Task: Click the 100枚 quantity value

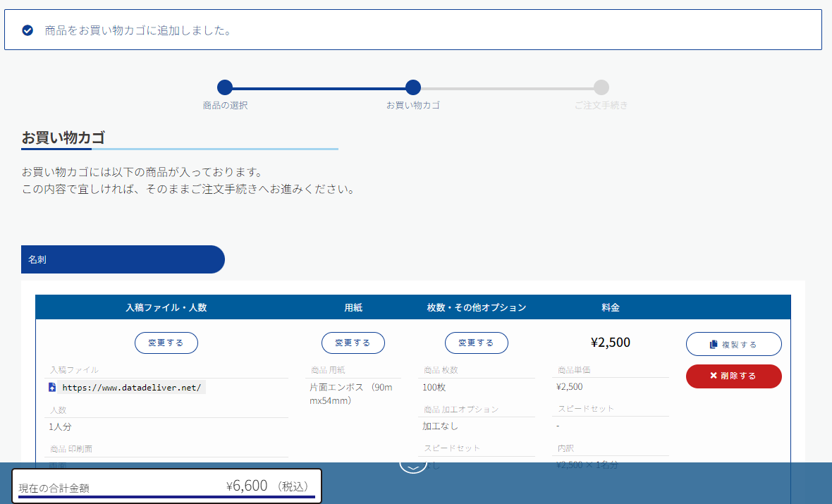Action: point(434,387)
